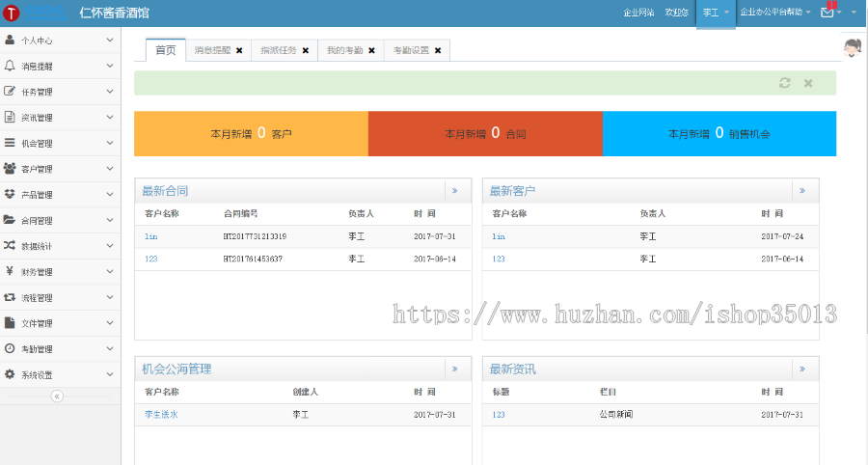Click the 合同管理 folder icon
Screen dimensions: 868x465
[x=10, y=220]
